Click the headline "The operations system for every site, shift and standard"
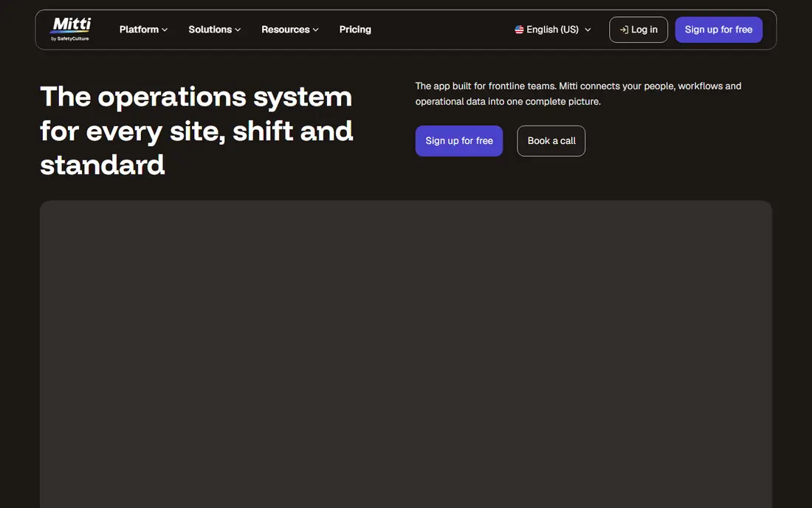812x508 pixels. [x=197, y=131]
